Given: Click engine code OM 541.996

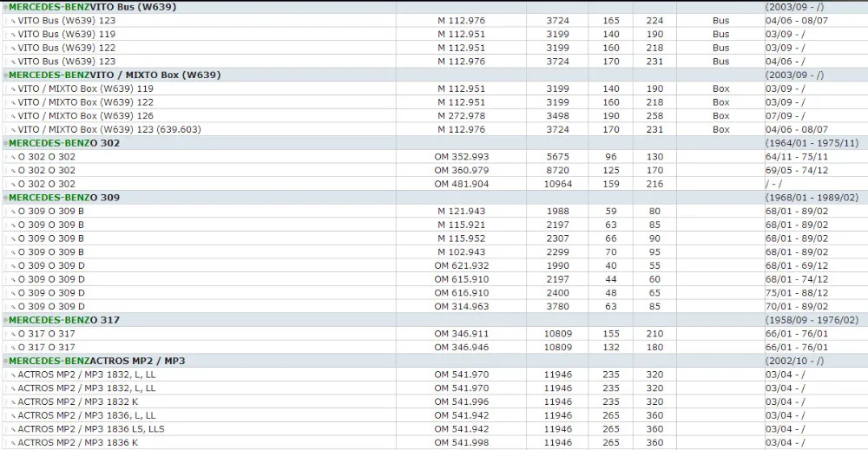Looking at the screenshot, I should coord(461,402).
